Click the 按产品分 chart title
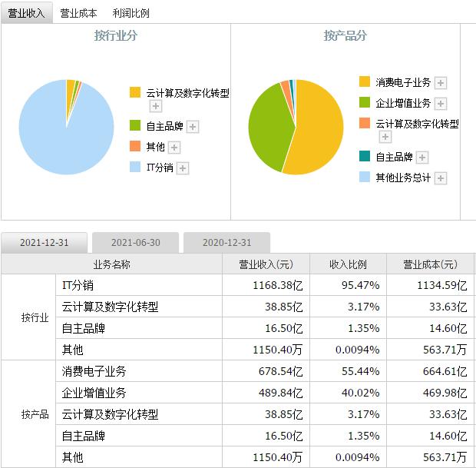This screenshot has height=468, width=476. coord(345,35)
